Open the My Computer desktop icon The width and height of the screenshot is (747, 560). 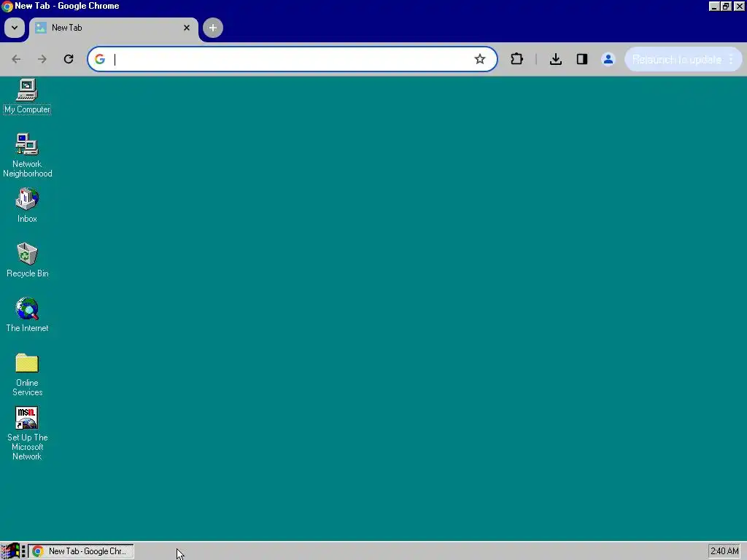point(27,97)
